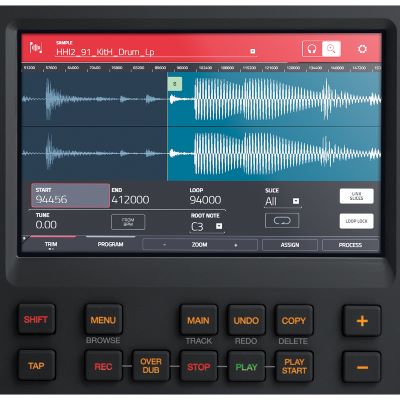Toggle the headphone audition icon
Image resolution: width=400 pixels, height=400 pixels.
point(312,49)
